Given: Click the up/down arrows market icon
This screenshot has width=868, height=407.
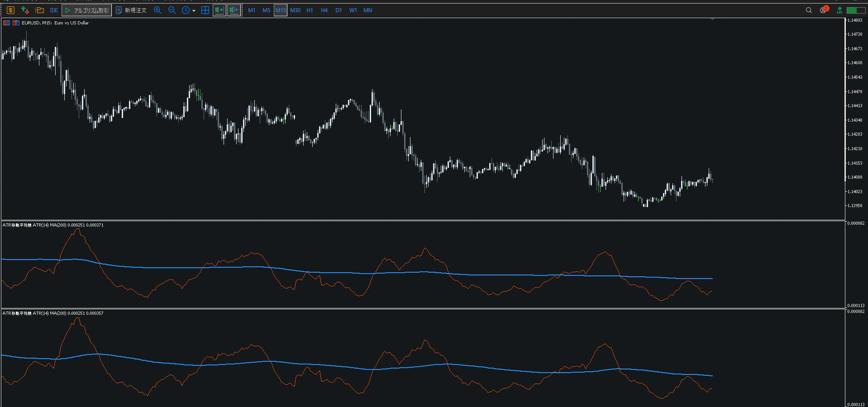Looking at the screenshot, I should (x=25, y=10).
